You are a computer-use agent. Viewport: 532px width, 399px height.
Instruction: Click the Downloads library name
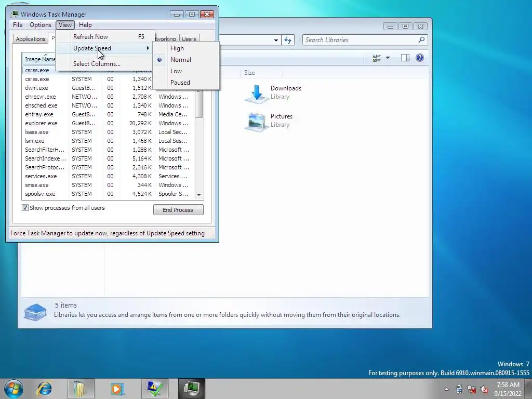coord(286,88)
